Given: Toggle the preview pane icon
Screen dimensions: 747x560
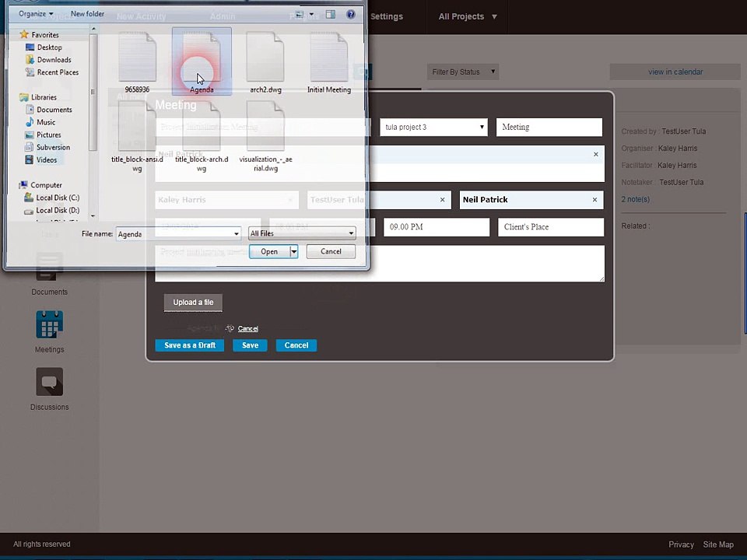Looking at the screenshot, I should pos(330,14).
